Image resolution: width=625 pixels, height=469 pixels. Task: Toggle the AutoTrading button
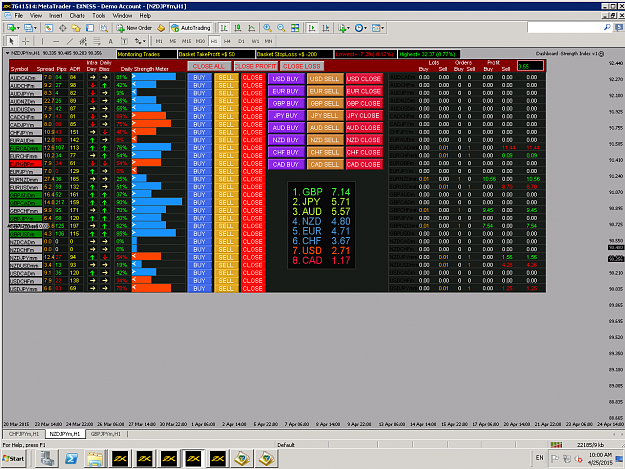pyautogui.click(x=191, y=28)
